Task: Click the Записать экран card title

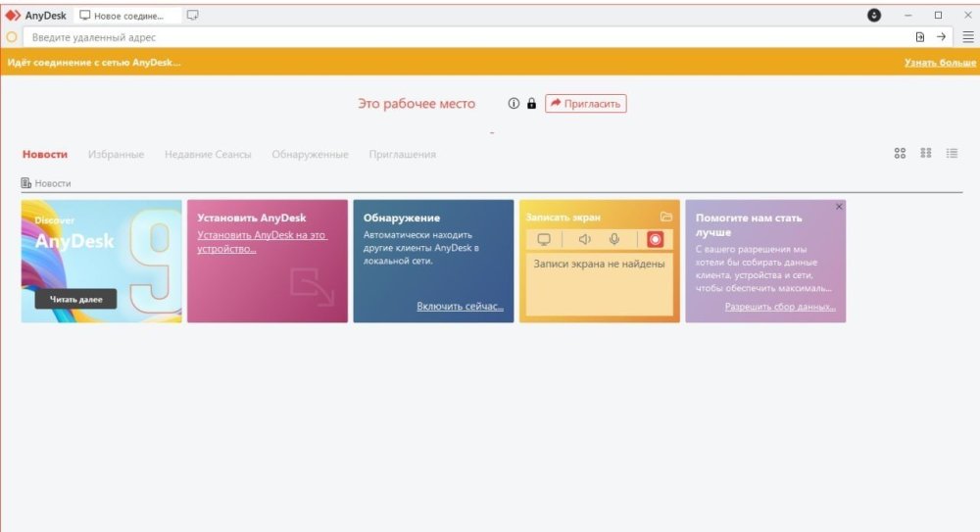Action: (563, 218)
